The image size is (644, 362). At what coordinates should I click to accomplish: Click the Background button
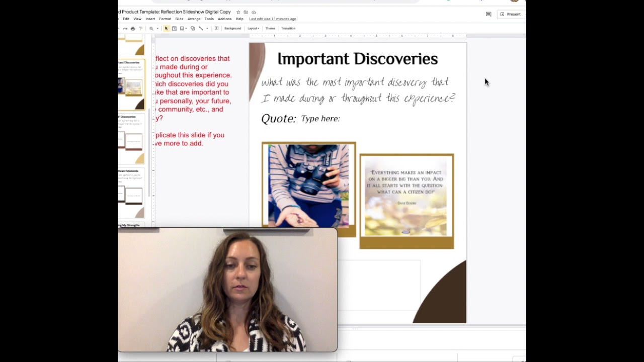(232, 29)
